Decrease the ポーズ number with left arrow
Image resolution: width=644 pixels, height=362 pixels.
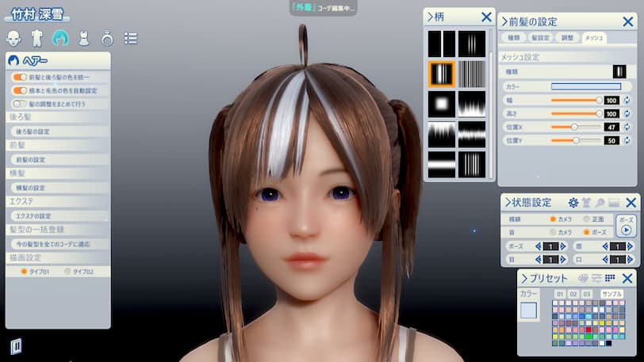(538, 246)
